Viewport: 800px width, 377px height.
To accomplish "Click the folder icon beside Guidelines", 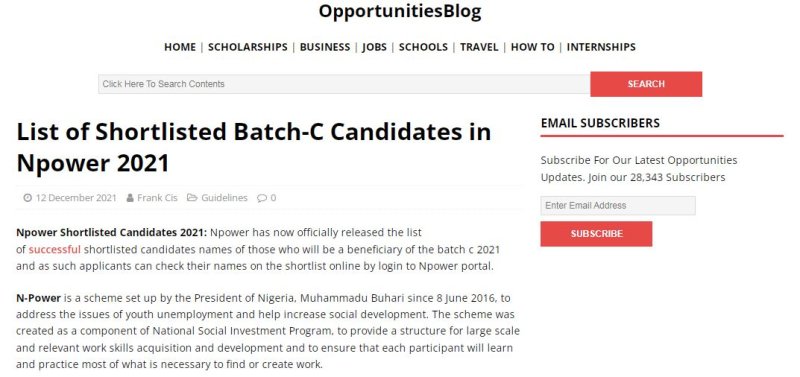I will pos(192,197).
